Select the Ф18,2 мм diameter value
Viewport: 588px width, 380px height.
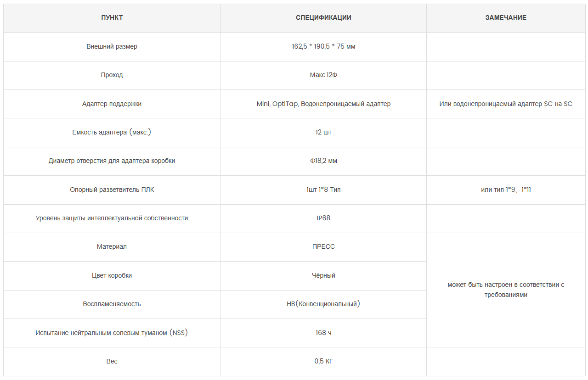click(x=323, y=161)
